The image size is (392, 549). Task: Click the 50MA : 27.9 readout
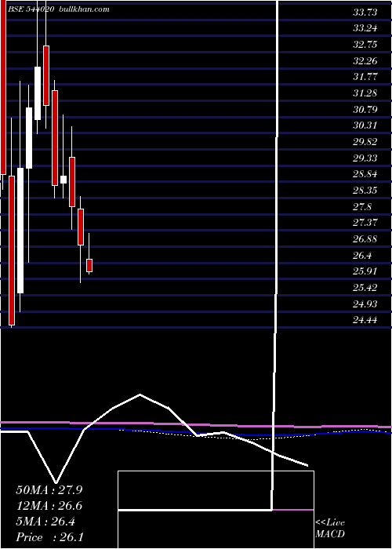click(x=49, y=490)
